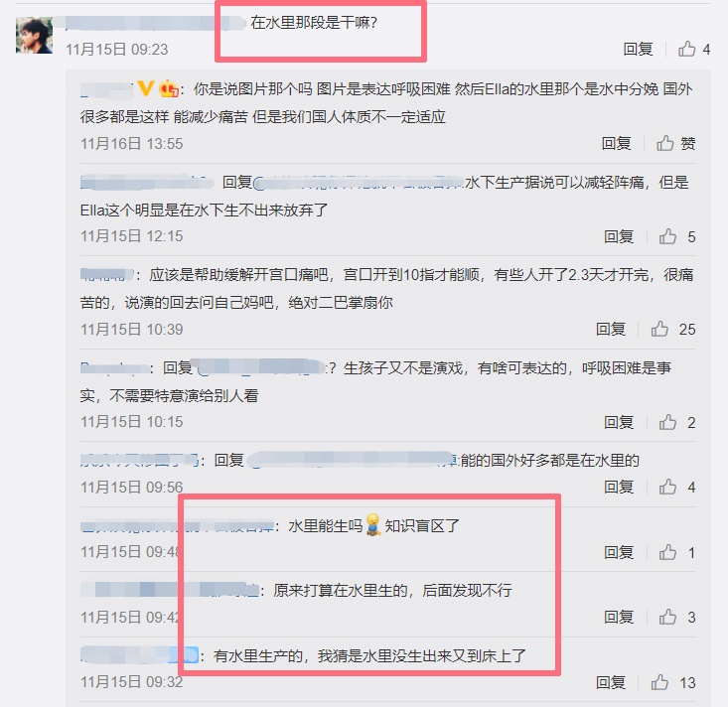
Task: Reply to the 12:15 comment
Action: pyautogui.click(x=619, y=236)
